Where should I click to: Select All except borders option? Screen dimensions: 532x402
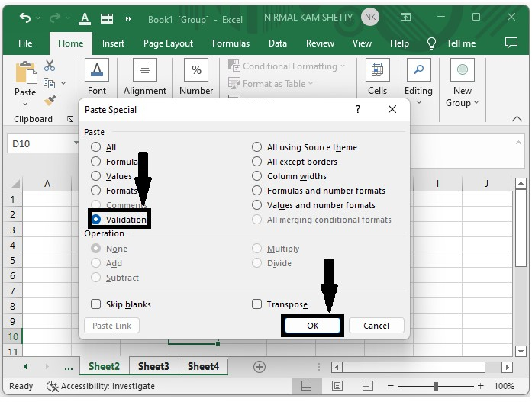tap(256, 162)
